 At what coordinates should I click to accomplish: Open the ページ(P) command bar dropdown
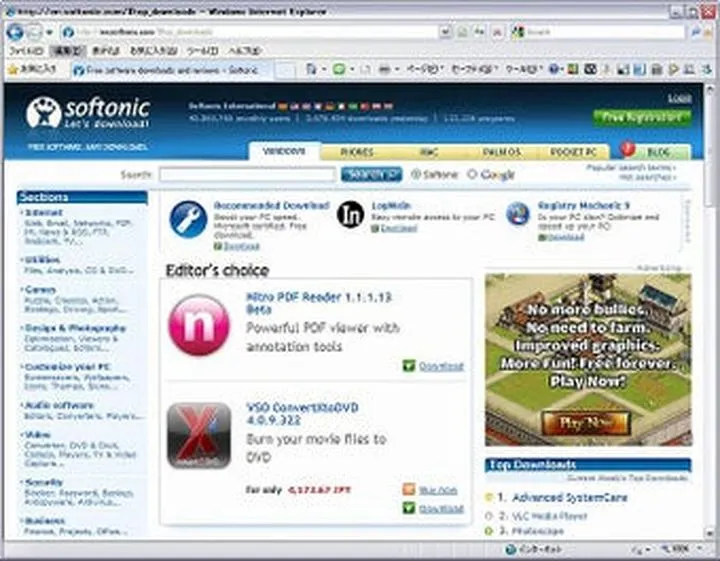(x=425, y=69)
